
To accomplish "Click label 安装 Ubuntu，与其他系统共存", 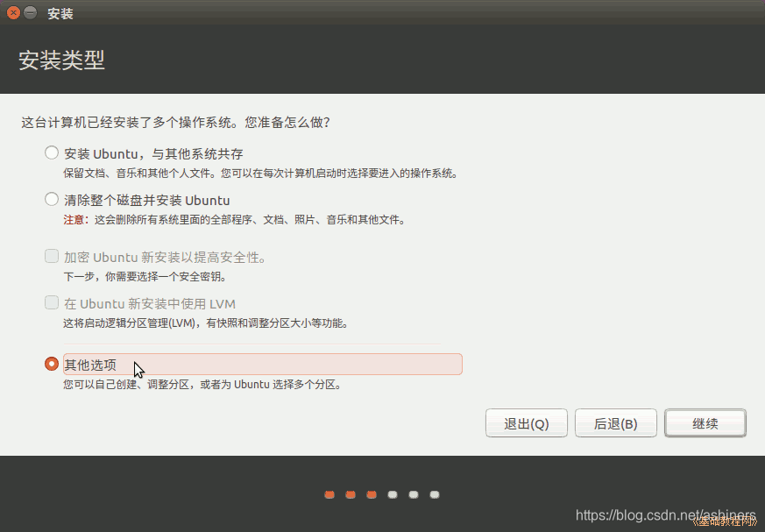I will click(x=153, y=153).
